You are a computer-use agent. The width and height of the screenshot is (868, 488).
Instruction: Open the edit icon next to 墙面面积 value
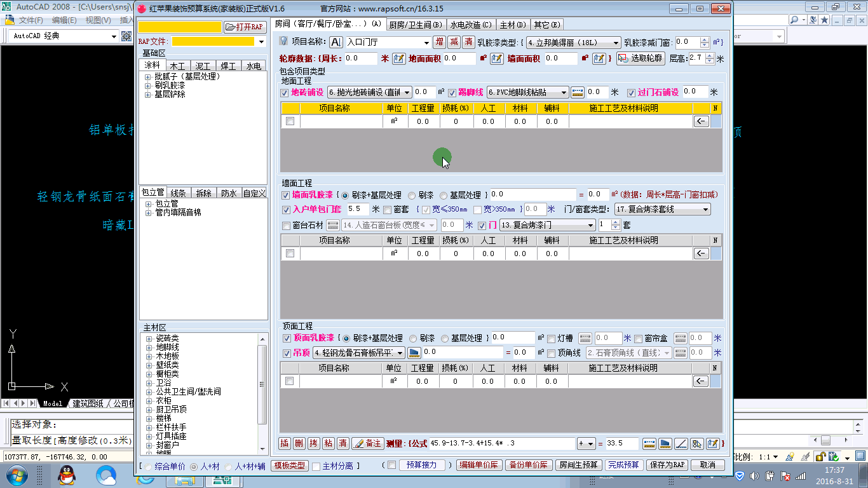pyautogui.click(x=599, y=58)
